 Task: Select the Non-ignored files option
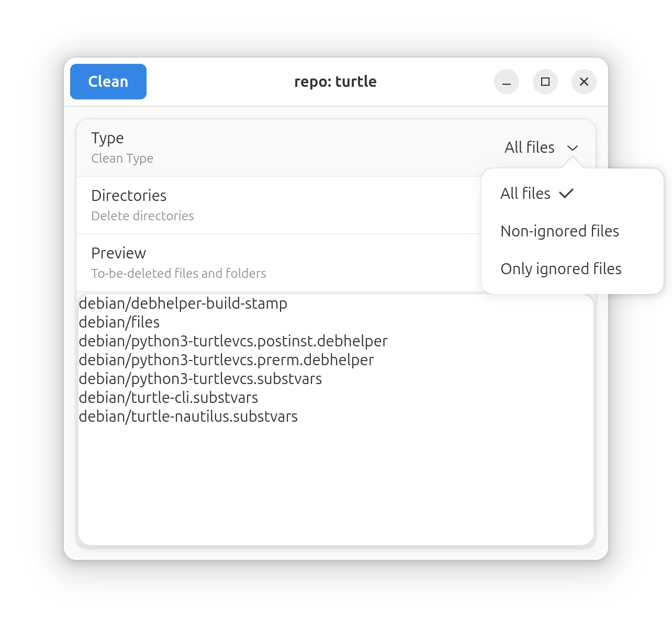click(x=559, y=231)
